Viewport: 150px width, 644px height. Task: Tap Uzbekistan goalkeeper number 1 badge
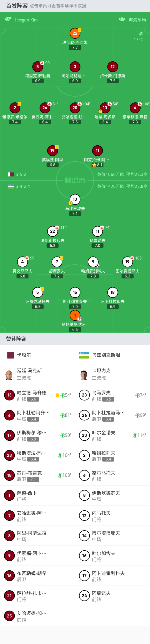point(75,315)
